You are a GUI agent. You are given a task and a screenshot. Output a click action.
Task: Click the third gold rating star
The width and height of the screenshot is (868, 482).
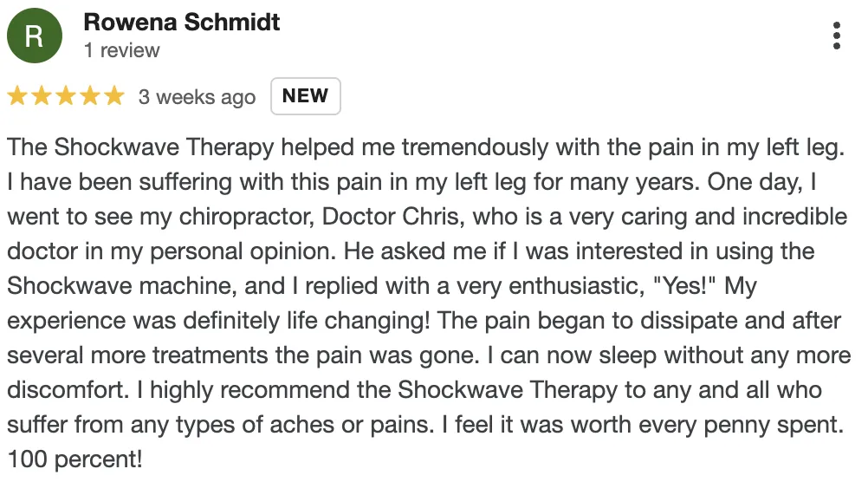coord(66,96)
